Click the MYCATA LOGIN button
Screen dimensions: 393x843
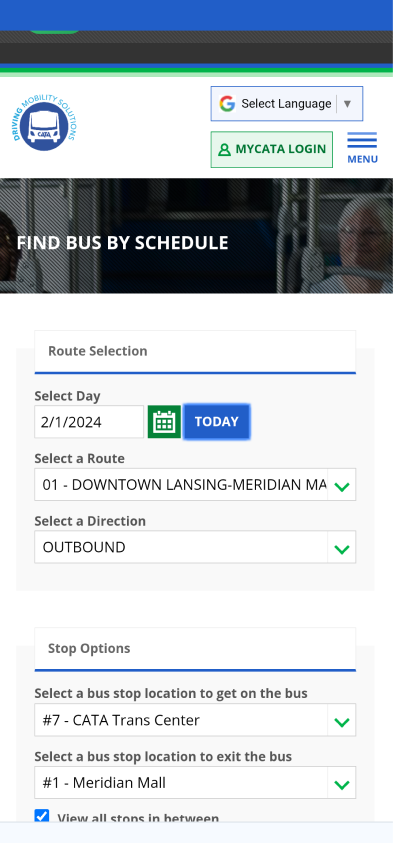pyautogui.click(x=271, y=149)
